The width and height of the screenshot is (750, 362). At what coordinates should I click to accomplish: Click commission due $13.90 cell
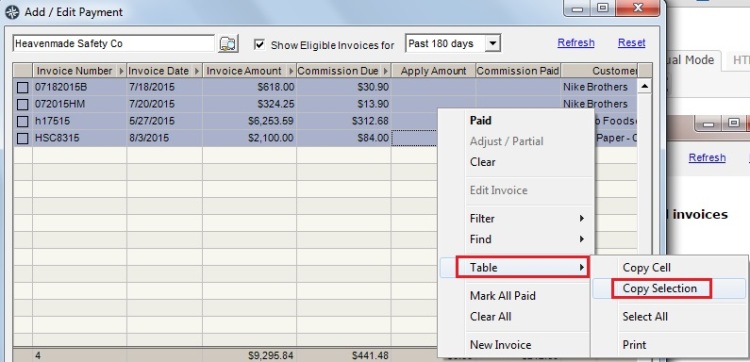(343, 104)
